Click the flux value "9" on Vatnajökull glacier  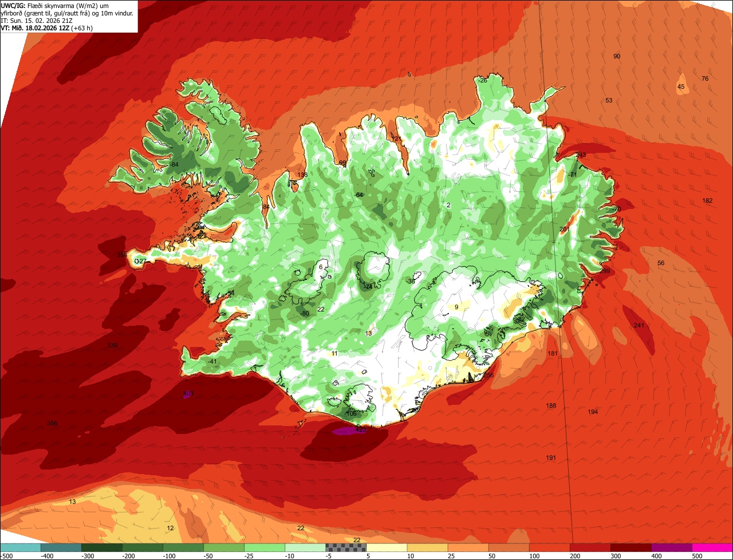coord(456,307)
